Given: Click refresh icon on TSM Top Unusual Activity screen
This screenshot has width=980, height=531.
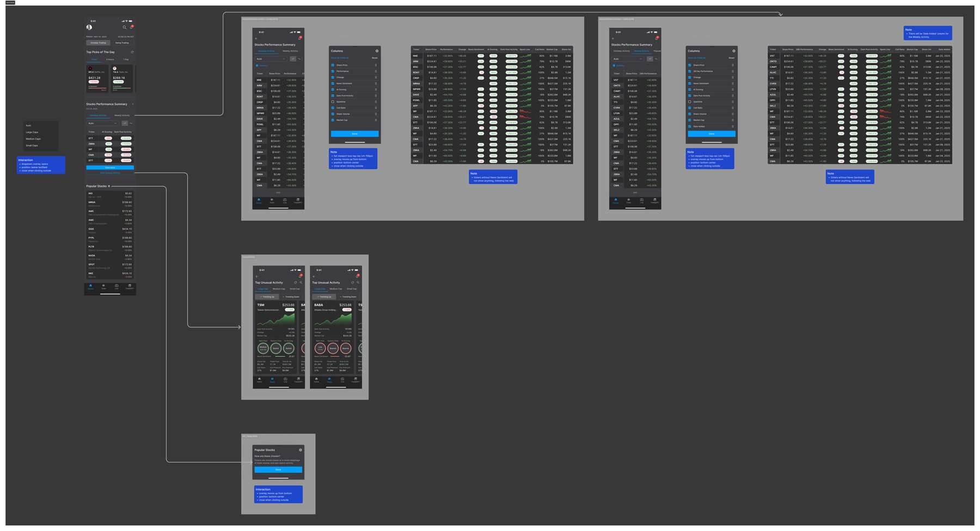Looking at the screenshot, I should [296, 283].
